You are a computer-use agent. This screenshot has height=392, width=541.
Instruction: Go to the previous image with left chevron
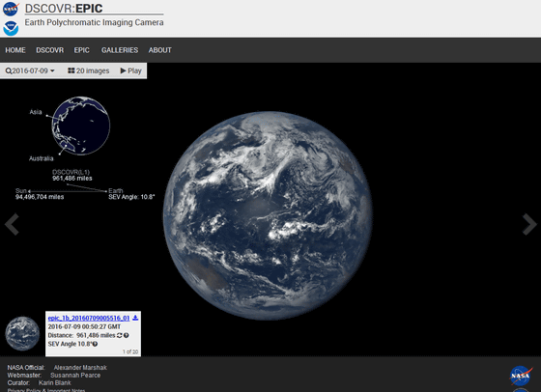pyautogui.click(x=12, y=224)
